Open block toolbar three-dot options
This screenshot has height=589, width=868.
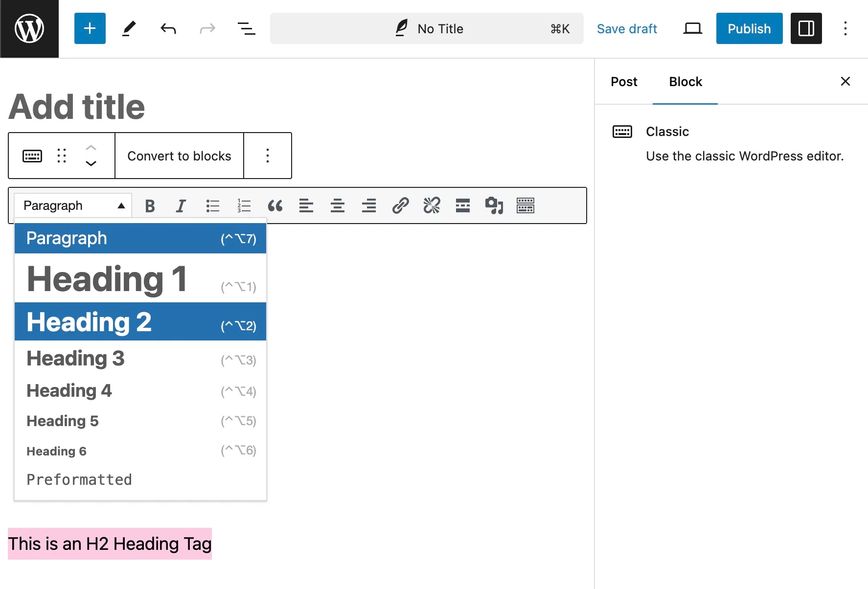point(268,156)
